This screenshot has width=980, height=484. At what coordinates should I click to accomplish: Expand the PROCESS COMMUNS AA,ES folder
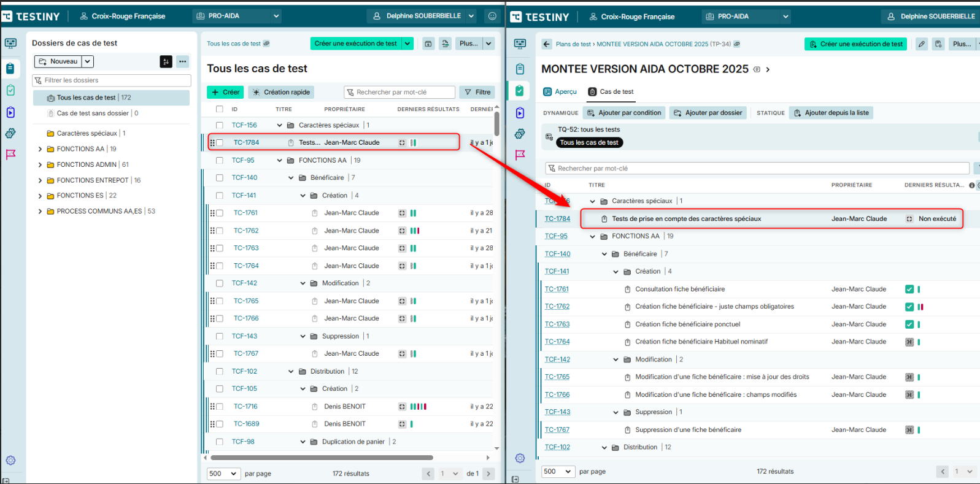(41, 211)
